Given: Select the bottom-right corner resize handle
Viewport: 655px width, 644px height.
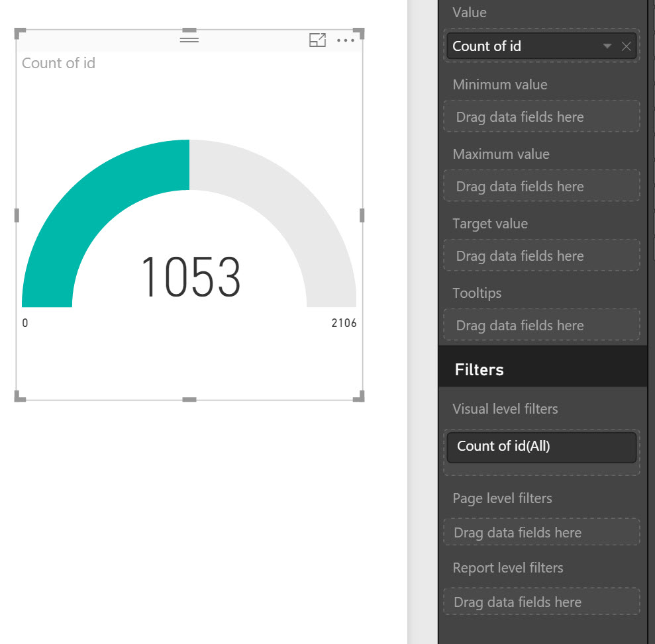Looking at the screenshot, I should point(358,396).
